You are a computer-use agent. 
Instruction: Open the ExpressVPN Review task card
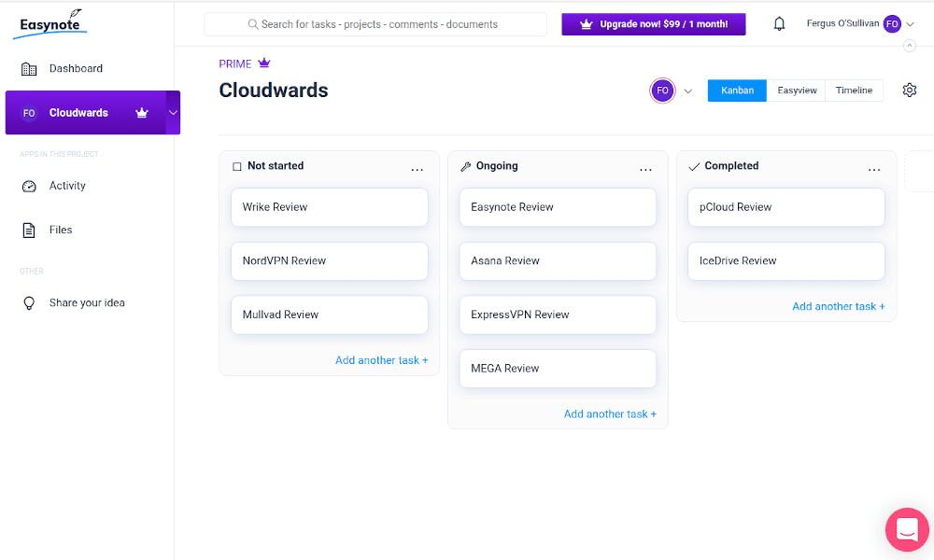[558, 315]
